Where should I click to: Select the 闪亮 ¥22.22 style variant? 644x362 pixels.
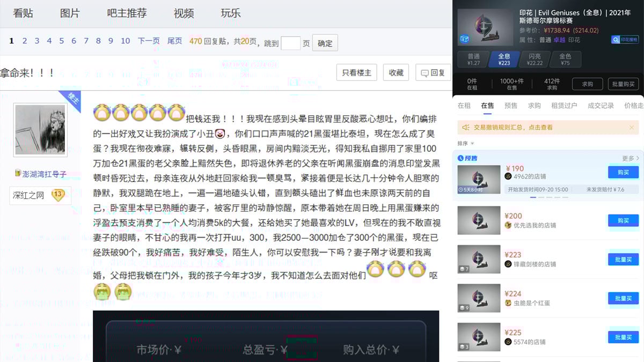[535, 59]
